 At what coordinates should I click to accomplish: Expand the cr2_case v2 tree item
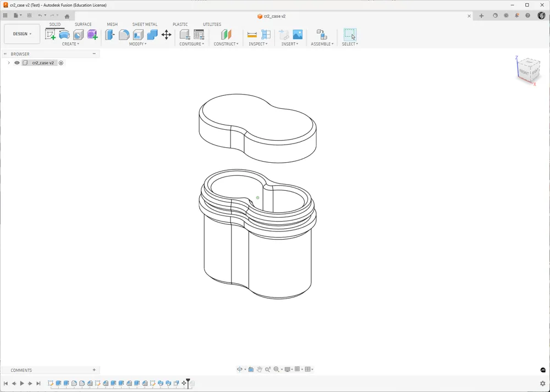pos(9,63)
